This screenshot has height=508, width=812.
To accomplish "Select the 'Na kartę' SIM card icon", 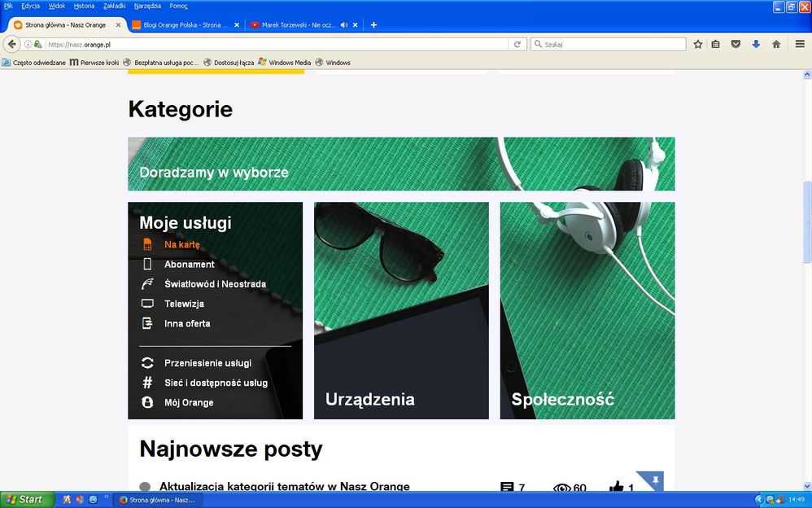I will (x=148, y=244).
